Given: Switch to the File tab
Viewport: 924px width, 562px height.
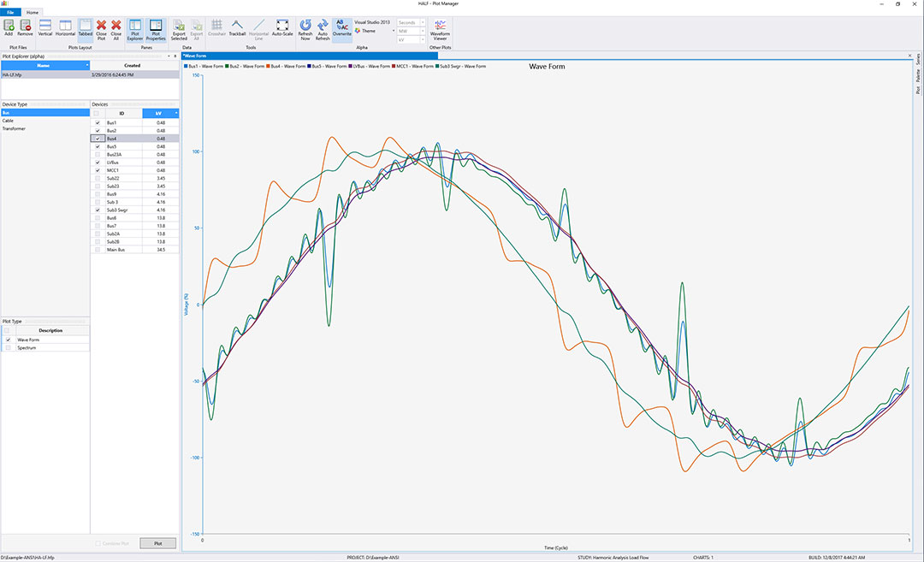Looking at the screenshot, I should pos(11,13).
